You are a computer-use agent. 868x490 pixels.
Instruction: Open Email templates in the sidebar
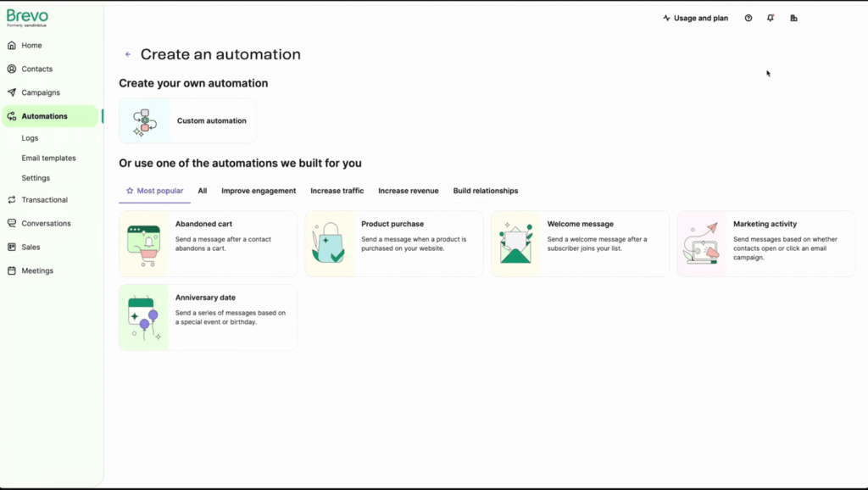click(x=48, y=158)
